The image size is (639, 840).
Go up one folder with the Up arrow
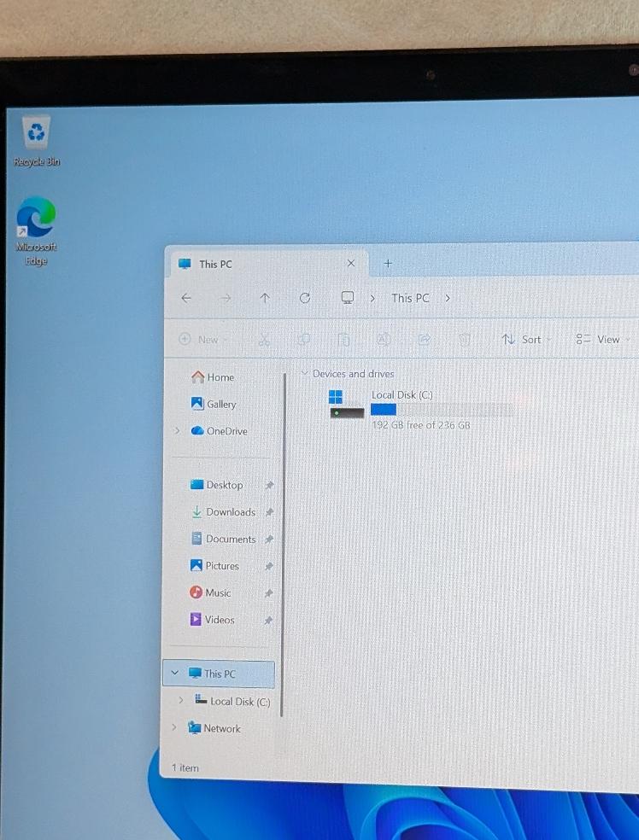(x=265, y=298)
